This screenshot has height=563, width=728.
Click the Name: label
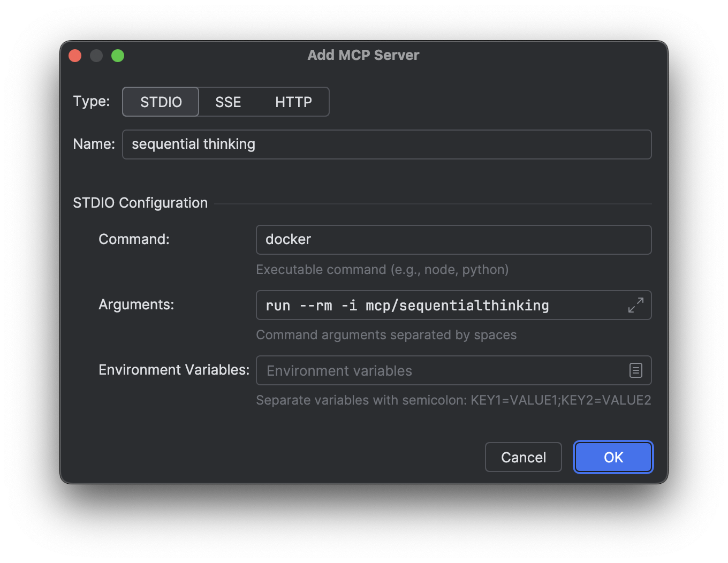pyautogui.click(x=94, y=144)
